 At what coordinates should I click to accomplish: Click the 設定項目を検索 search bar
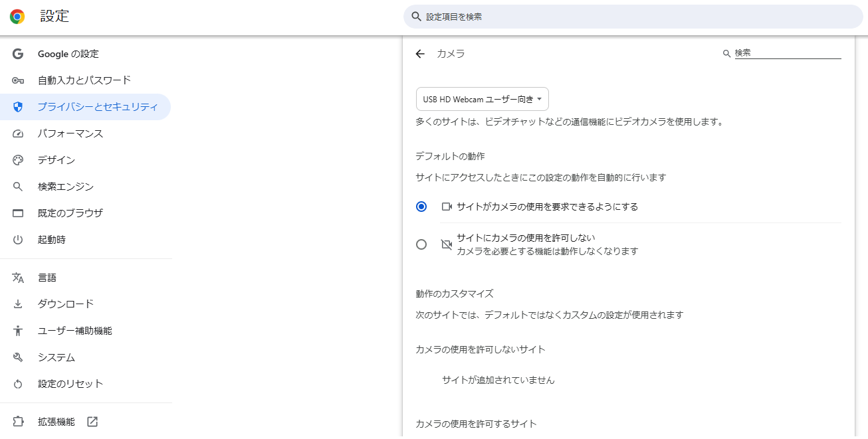point(631,16)
